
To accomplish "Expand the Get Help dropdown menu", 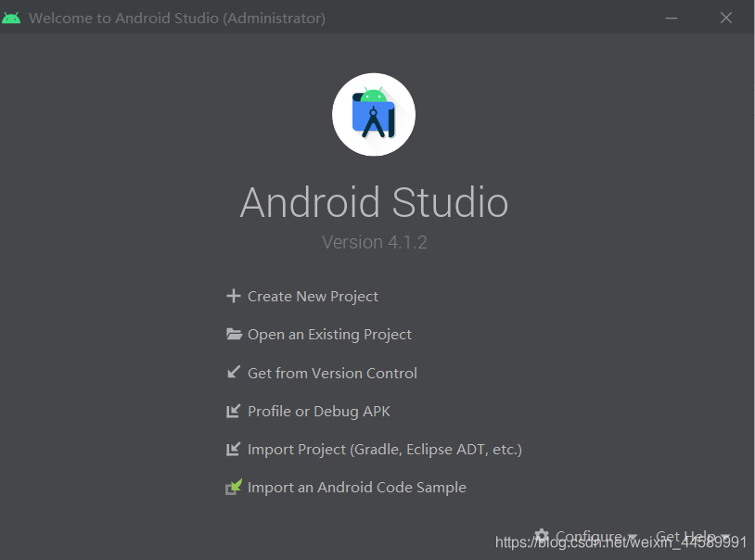I will point(693,536).
